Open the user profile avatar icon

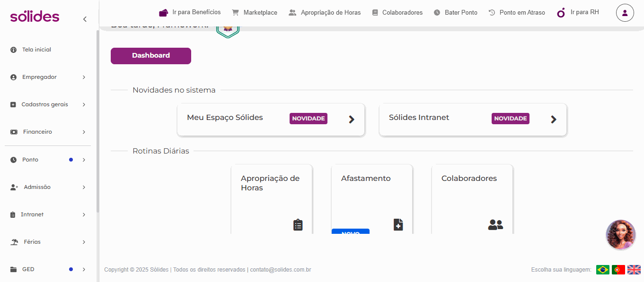625,13
